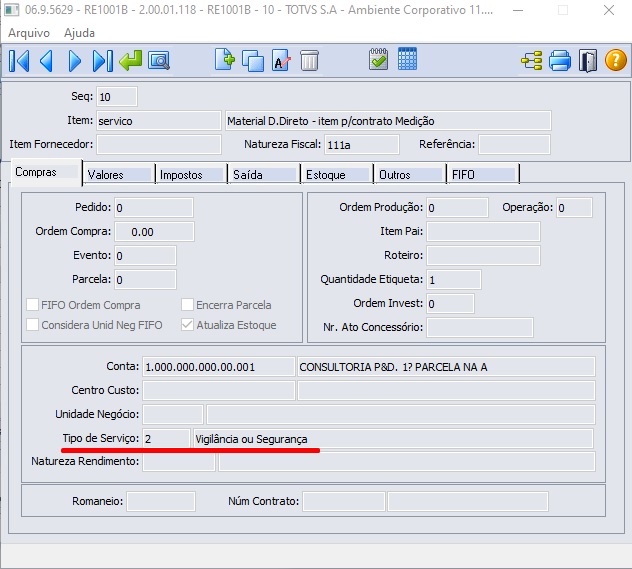The width and height of the screenshot is (632, 569).
Task: Click the Nr. Ato Concessório field
Action: pos(480,327)
